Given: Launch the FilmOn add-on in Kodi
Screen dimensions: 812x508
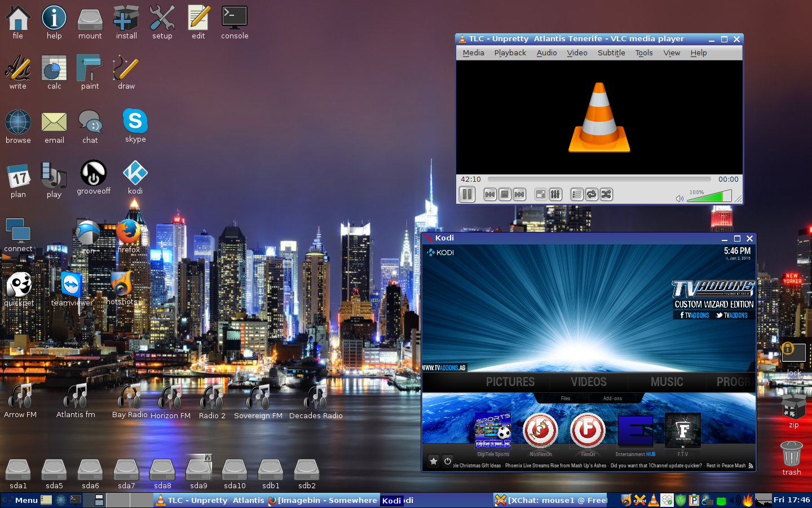Looking at the screenshot, I should [588, 431].
